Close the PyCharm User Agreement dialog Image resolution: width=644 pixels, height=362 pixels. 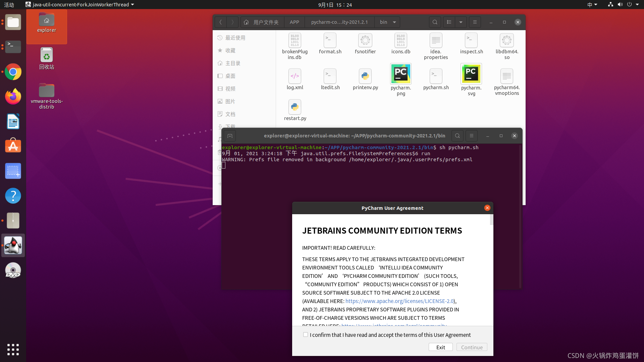(487, 208)
